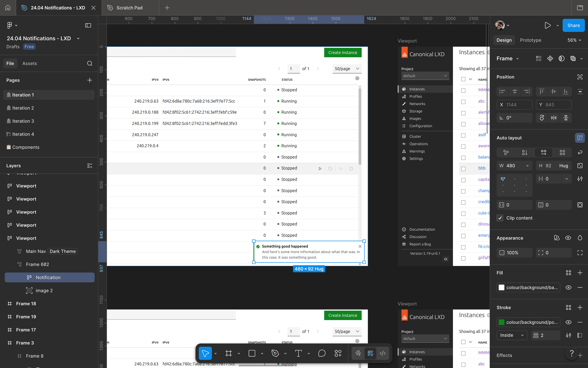588x368 pixels.
Task: Select the Pen tool in bottom toolbar
Action: 275,353
